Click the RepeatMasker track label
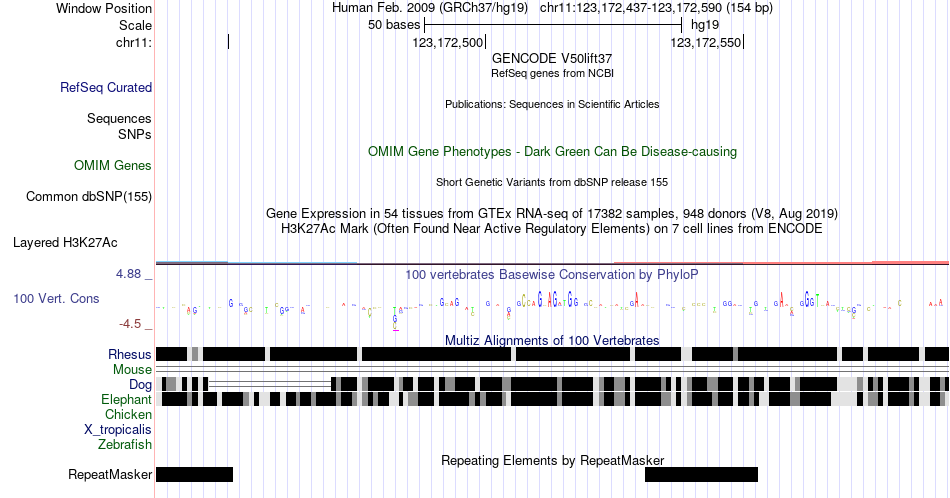 tap(110, 474)
